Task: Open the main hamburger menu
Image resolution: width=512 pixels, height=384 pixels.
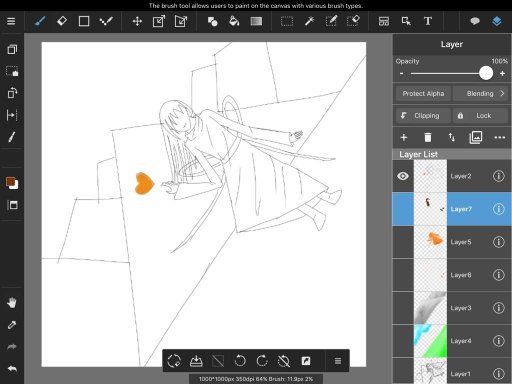Action: [x=11, y=21]
